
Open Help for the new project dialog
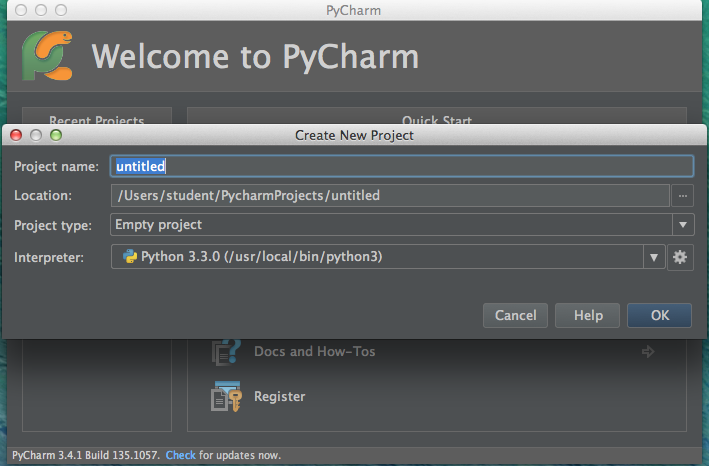coord(587,315)
